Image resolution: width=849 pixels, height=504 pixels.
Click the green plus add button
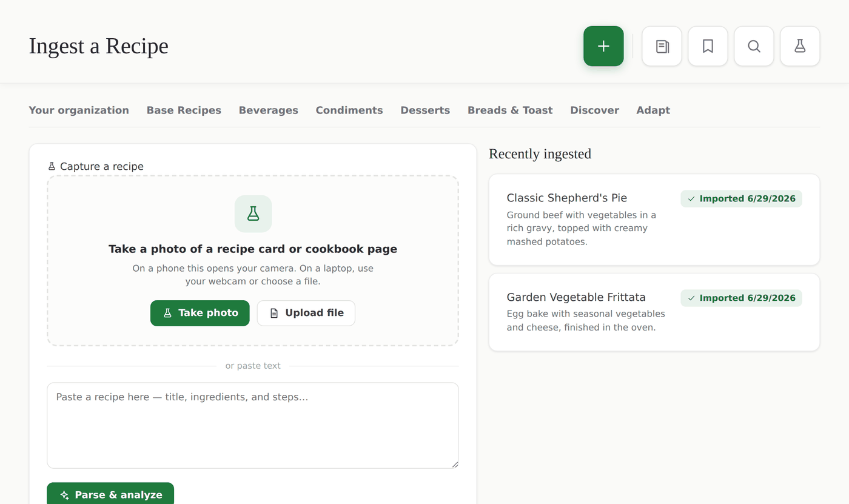603,46
